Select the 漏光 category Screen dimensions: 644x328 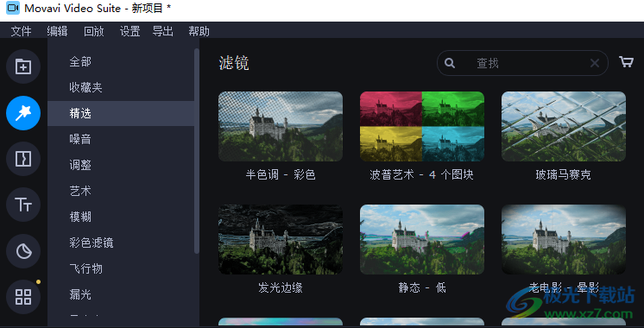[121, 294]
